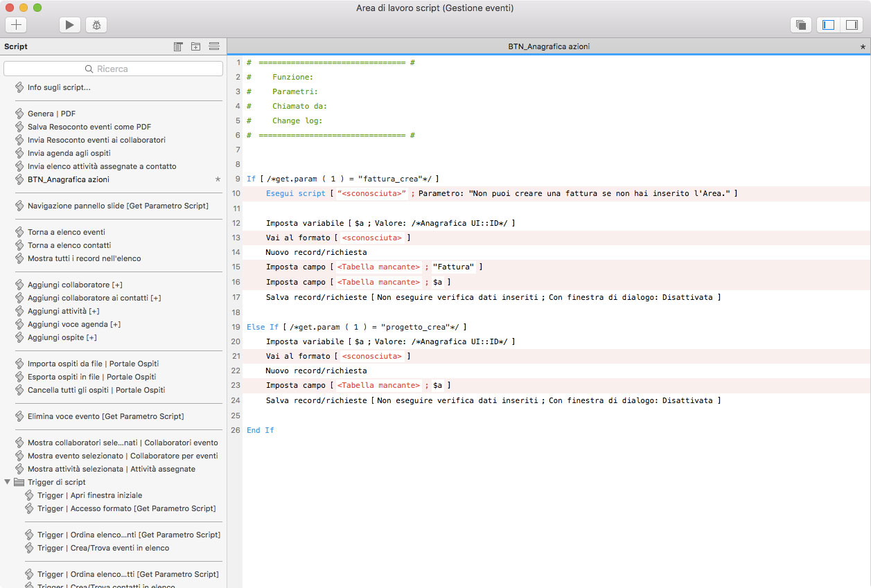Click the separator lines icon in Script header
This screenshot has width=871, height=588.
pos(213,46)
